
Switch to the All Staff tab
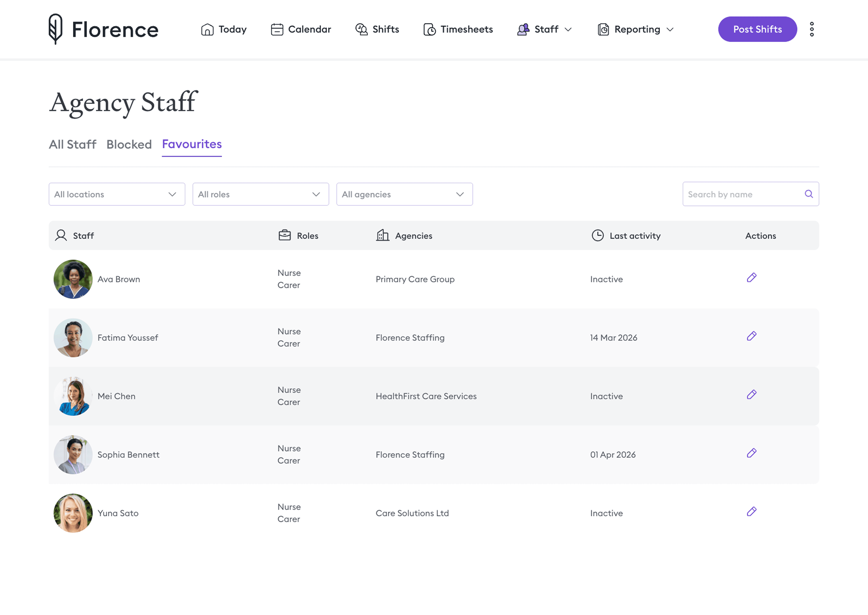click(72, 144)
